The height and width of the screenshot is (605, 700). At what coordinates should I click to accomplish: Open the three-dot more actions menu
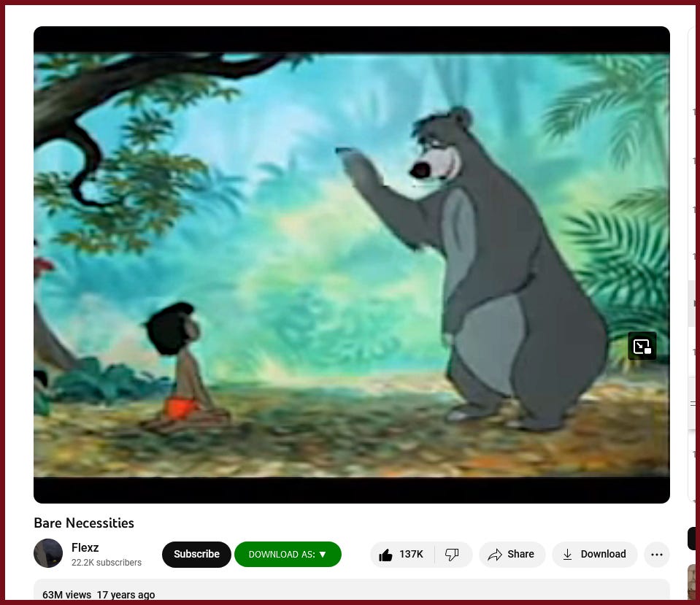(657, 555)
